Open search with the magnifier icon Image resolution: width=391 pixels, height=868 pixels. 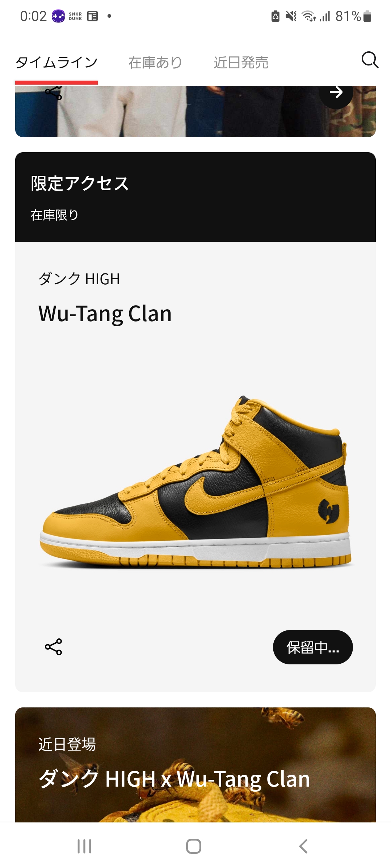click(x=370, y=60)
